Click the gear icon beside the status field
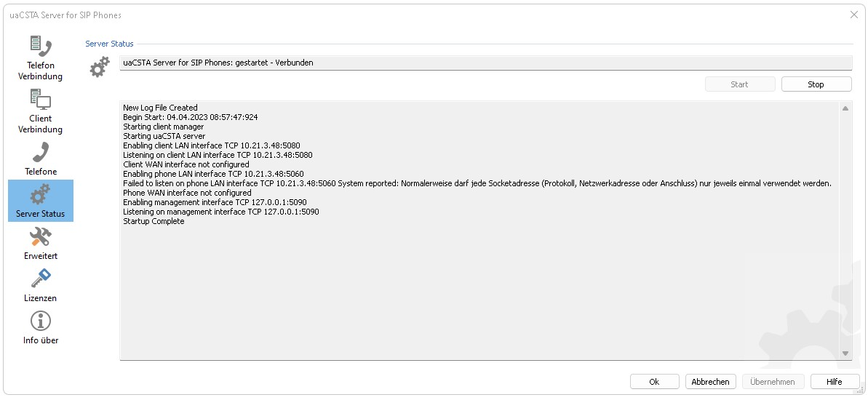Image resolution: width=868 pixels, height=400 pixels. point(100,68)
